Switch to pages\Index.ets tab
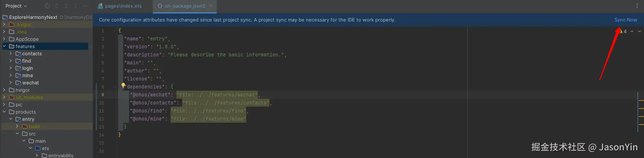This screenshot has width=644, height=158. 120,6
